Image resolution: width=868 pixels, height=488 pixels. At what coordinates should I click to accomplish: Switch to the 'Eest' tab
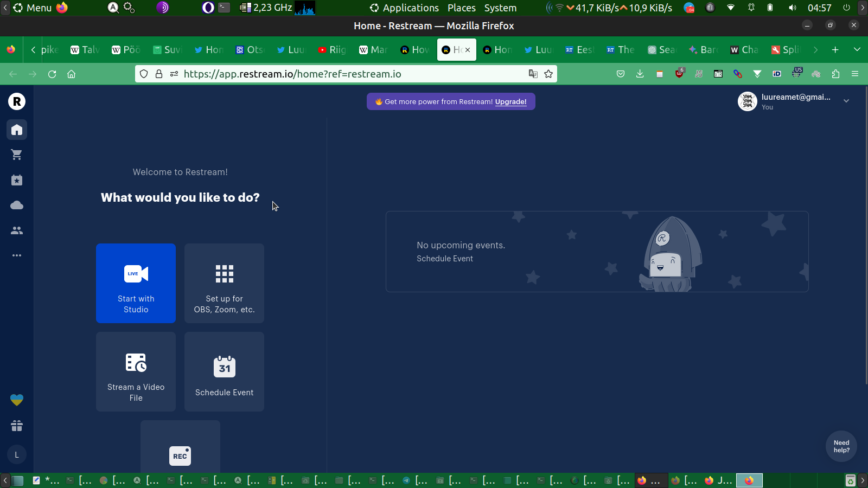pos(579,50)
